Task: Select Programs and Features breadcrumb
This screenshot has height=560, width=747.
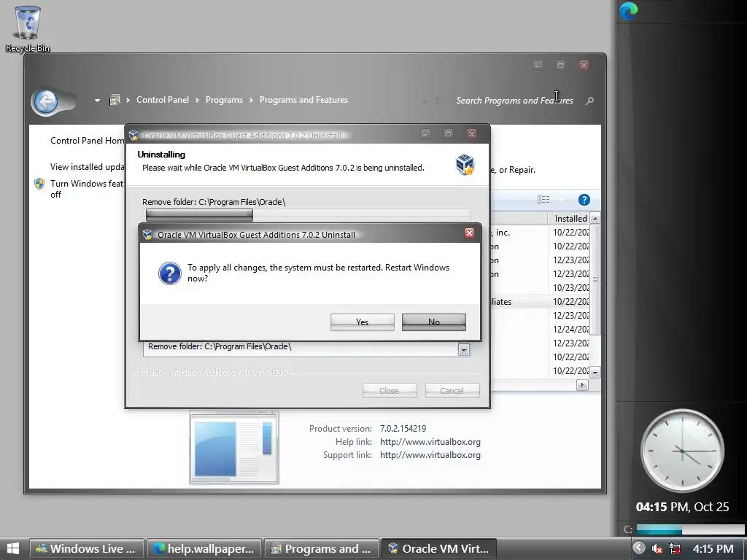Action: (x=303, y=100)
